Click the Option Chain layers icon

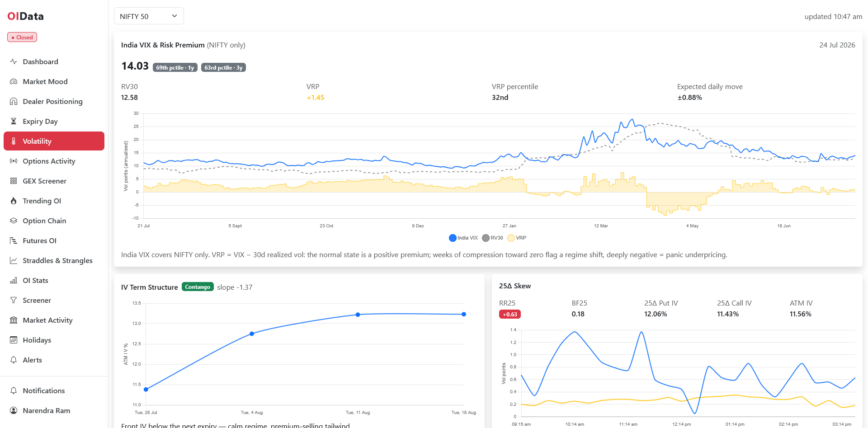click(x=14, y=221)
